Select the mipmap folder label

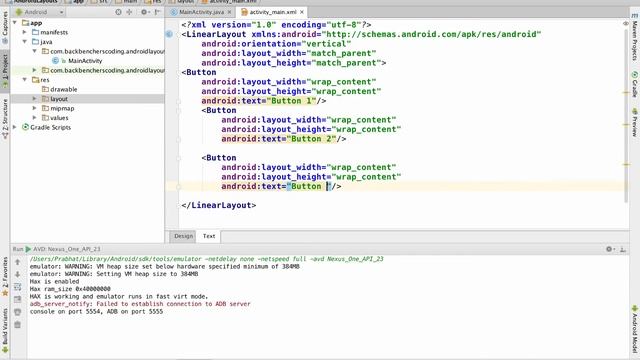click(62, 108)
